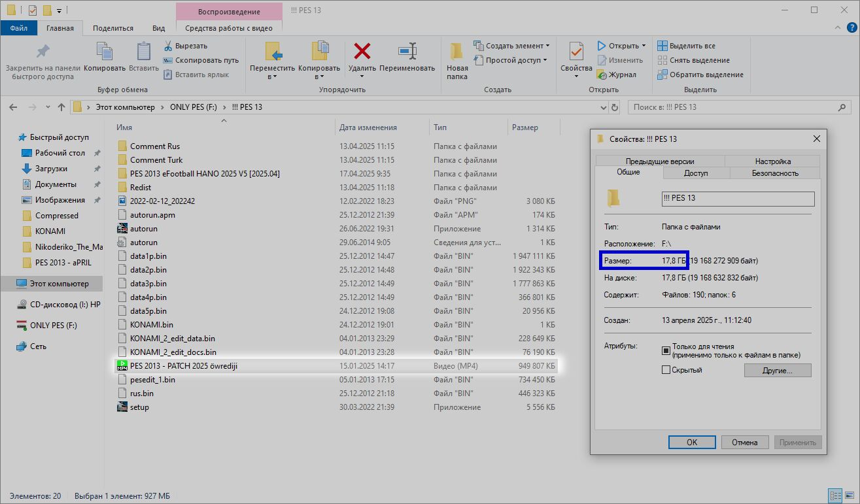Click the Clear selection (Снять выделение) item
Screen dimensions: 860x504
693,60
